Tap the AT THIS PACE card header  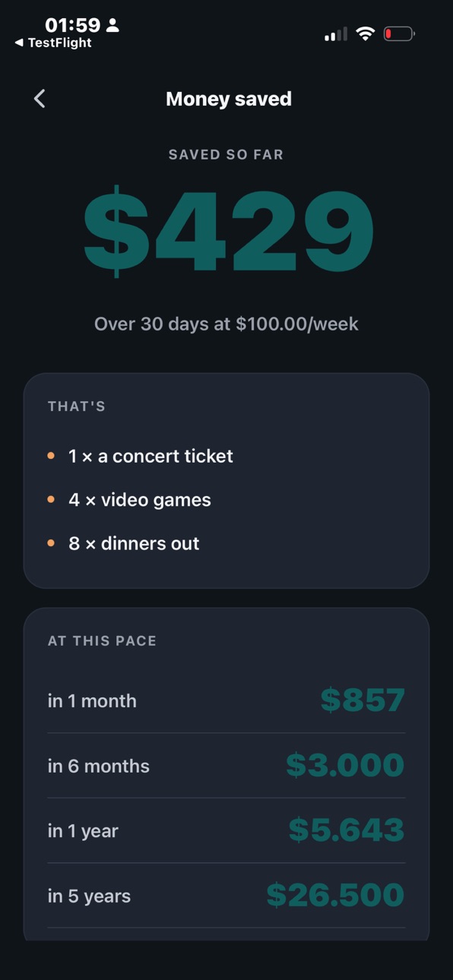click(102, 641)
